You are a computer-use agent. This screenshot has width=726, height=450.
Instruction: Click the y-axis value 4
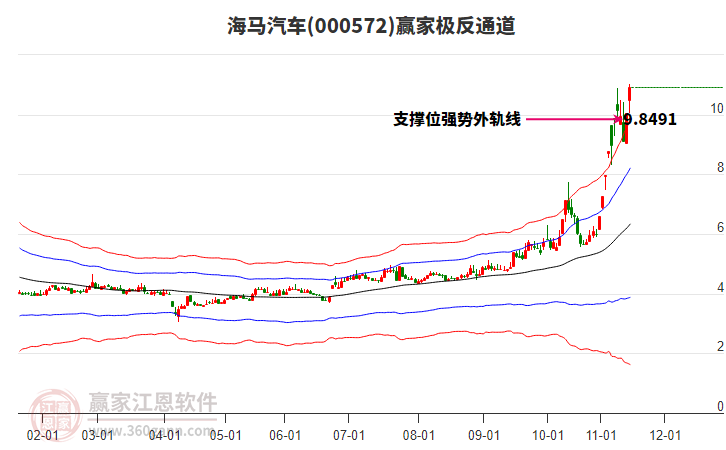click(720, 287)
